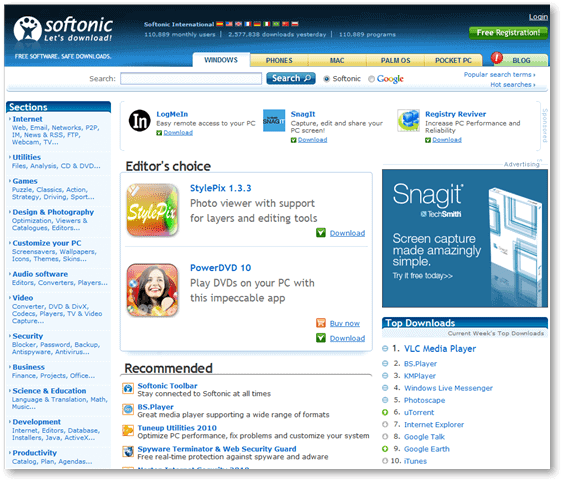Expand Popular search terms
Viewport: 561px width, 480px height.
point(499,75)
